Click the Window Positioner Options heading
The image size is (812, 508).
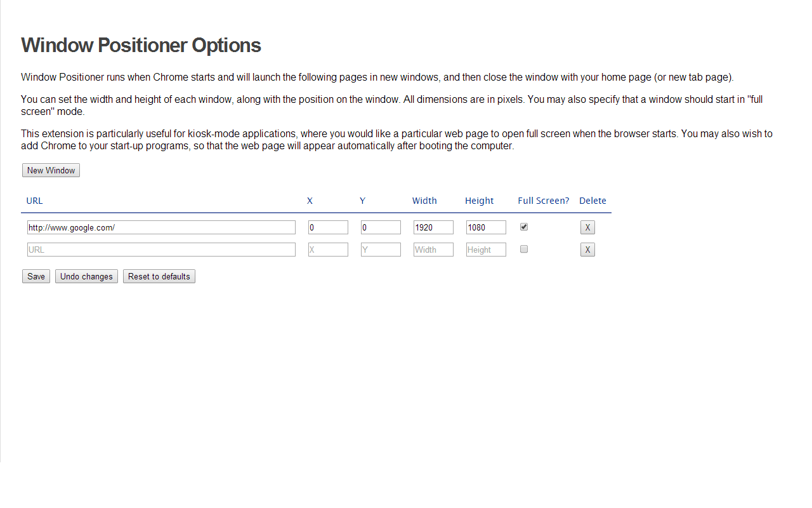[x=141, y=45]
